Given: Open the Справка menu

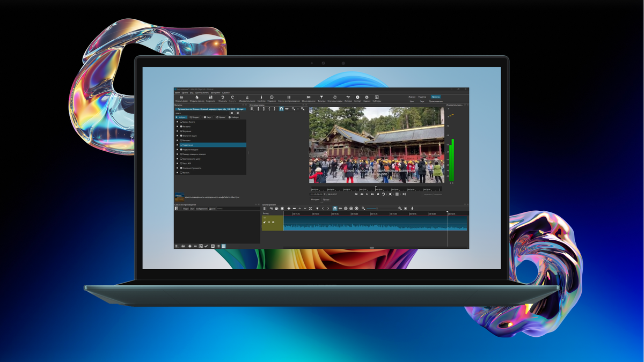Looking at the screenshot, I should 226,93.
